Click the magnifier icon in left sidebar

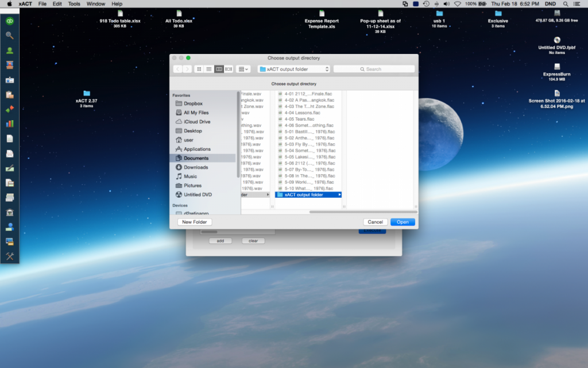(x=10, y=36)
